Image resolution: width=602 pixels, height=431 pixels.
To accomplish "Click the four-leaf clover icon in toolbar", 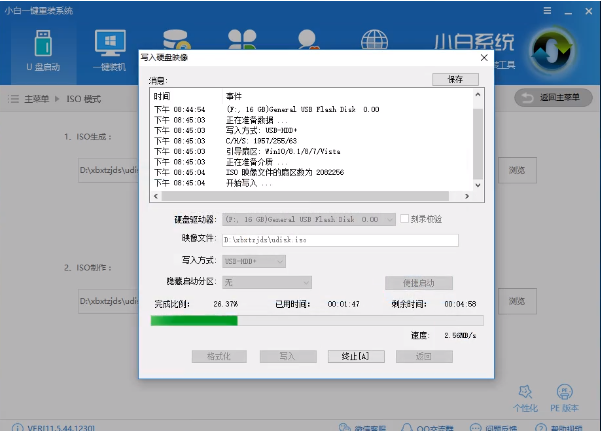I will pos(243,39).
